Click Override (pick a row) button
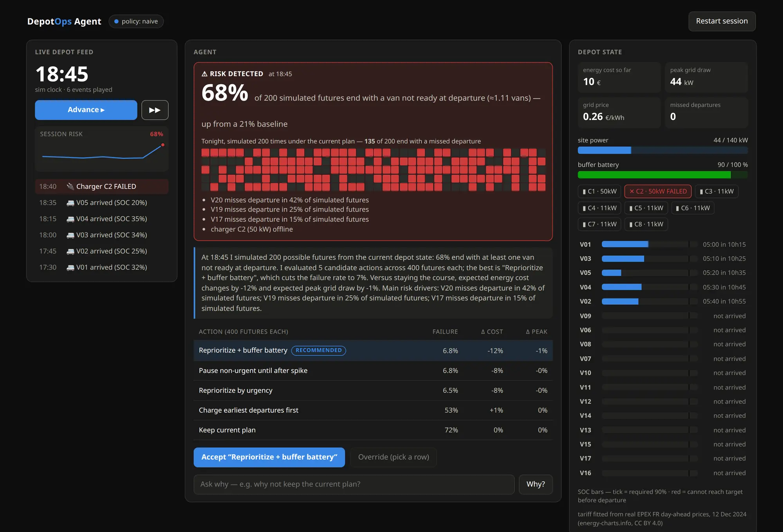This screenshot has width=783, height=532. pyautogui.click(x=393, y=457)
